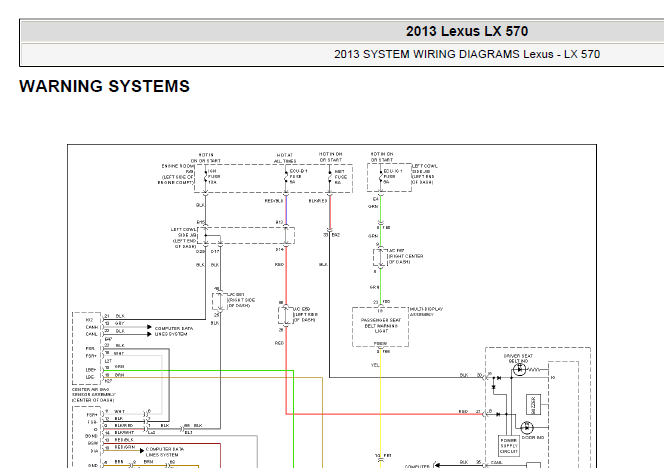Click the 'WARNING SYSTEMS' section heading
Image resolution: width=664 pixels, height=468 pixels.
[x=105, y=86]
